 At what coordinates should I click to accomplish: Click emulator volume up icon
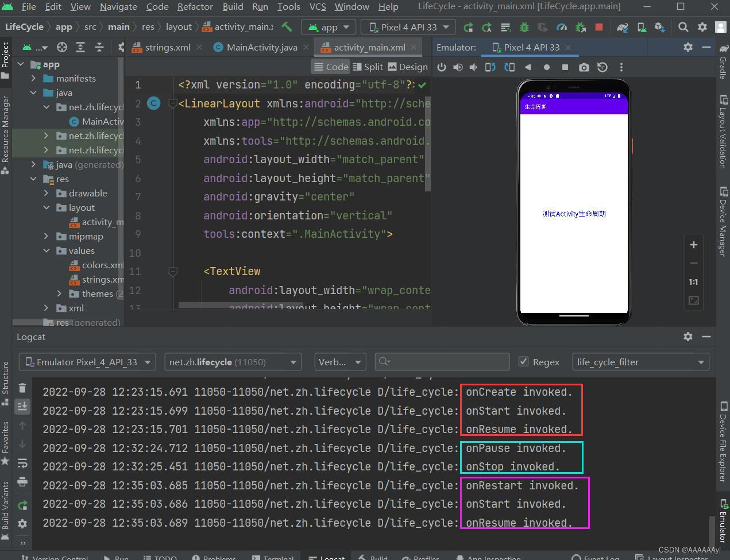coord(458,67)
